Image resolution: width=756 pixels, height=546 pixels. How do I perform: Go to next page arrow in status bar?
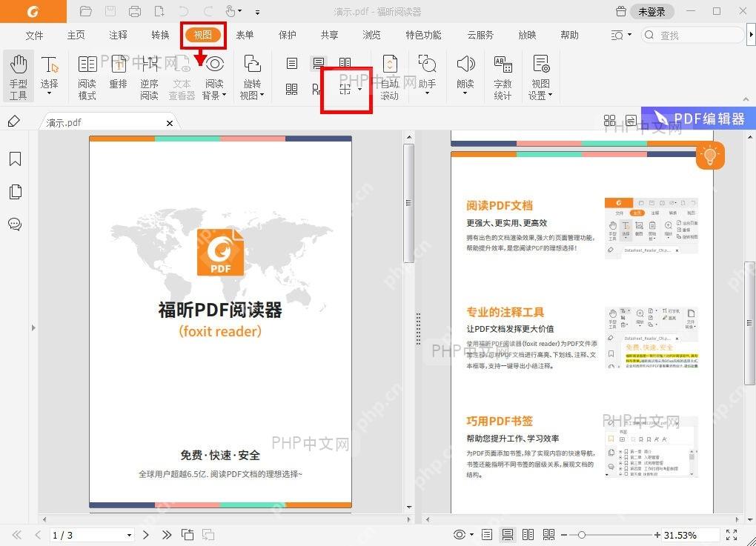pos(145,535)
